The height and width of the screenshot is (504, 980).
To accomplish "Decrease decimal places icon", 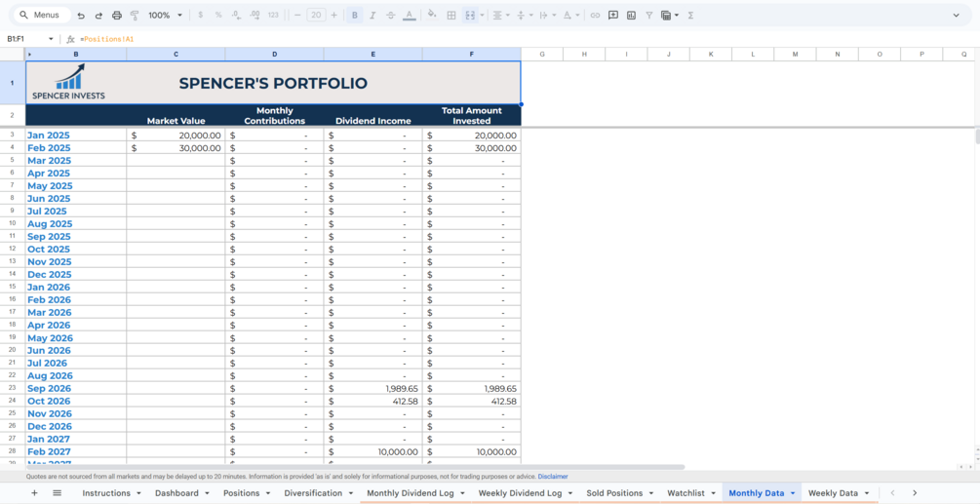I will pyautogui.click(x=236, y=15).
